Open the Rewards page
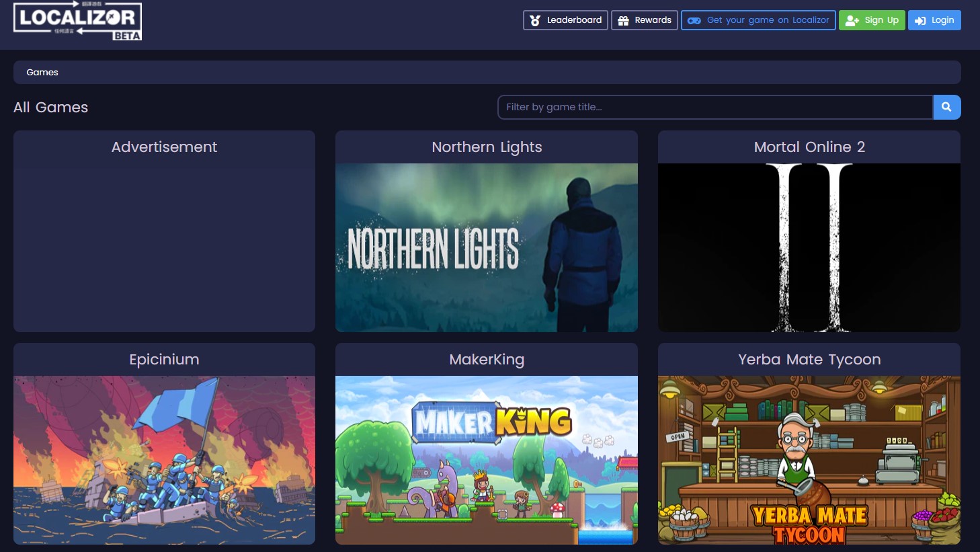980x552 pixels. pos(645,20)
